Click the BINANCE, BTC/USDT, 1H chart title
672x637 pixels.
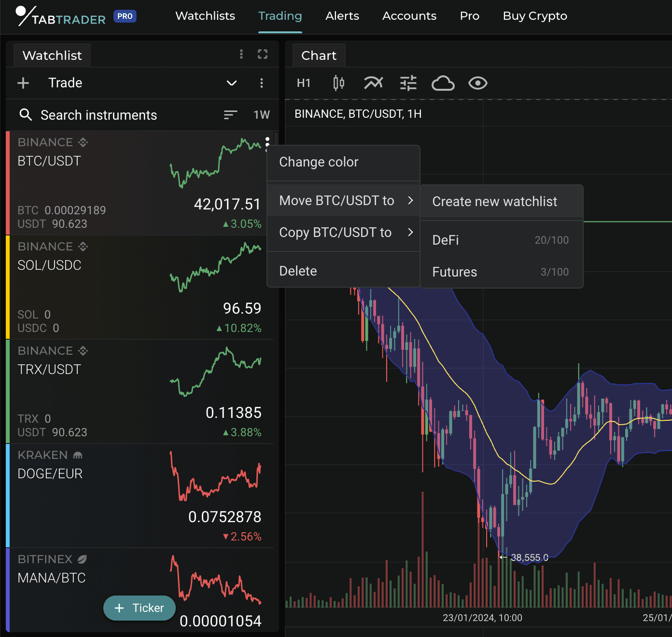point(358,114)
